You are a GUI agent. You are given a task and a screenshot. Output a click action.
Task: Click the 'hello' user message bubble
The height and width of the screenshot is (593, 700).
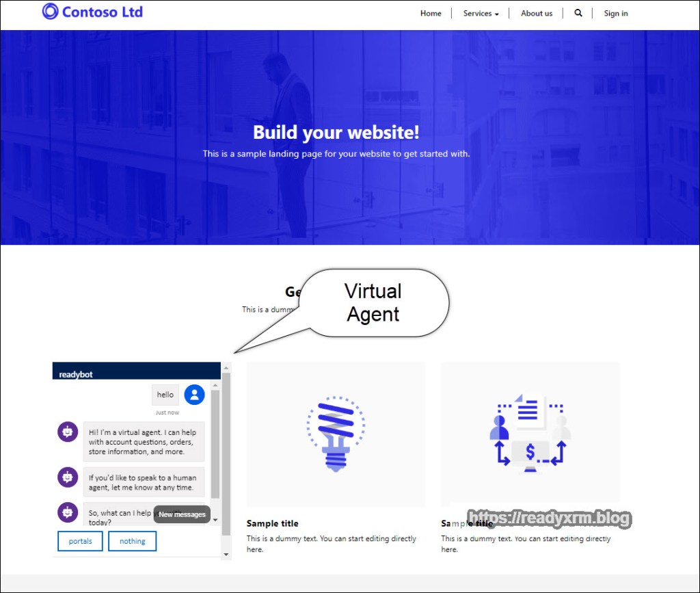point(165,395)
